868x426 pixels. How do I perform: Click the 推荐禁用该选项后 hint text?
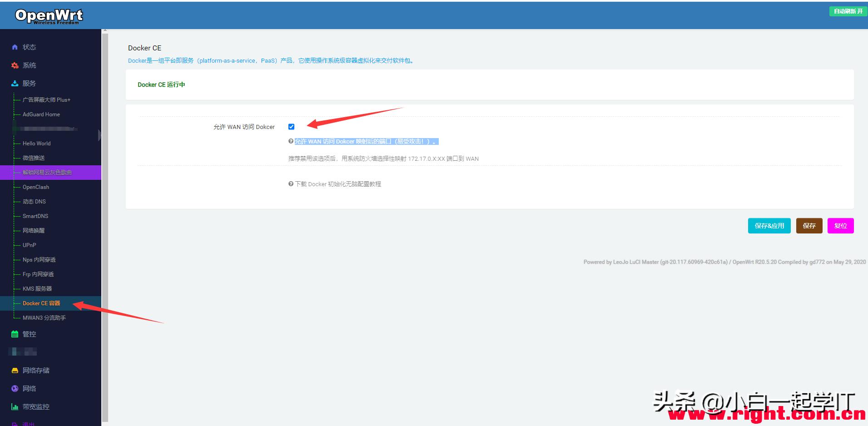pos(383,159)
